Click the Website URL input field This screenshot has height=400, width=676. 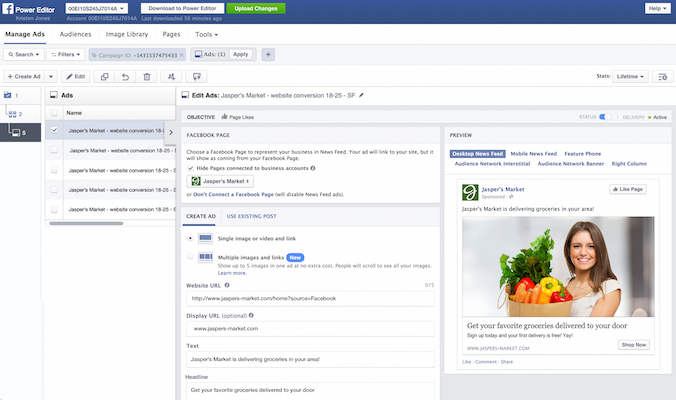[x=310, y=299]
